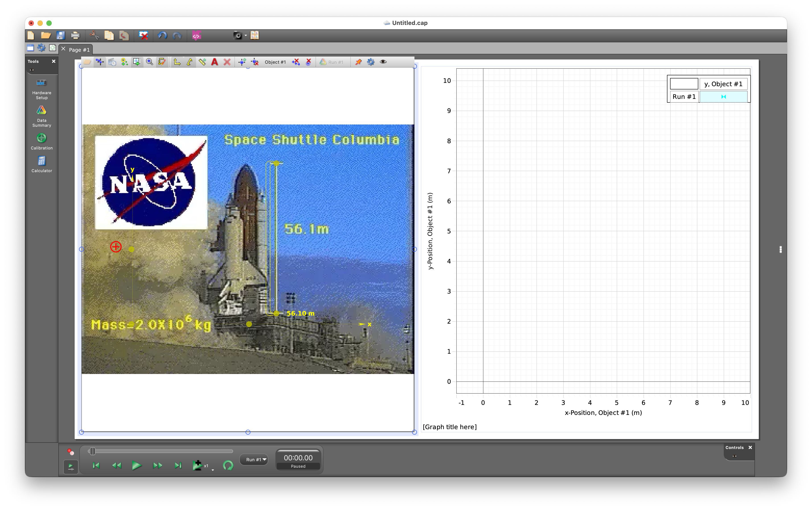Fast forward the video

158,465
